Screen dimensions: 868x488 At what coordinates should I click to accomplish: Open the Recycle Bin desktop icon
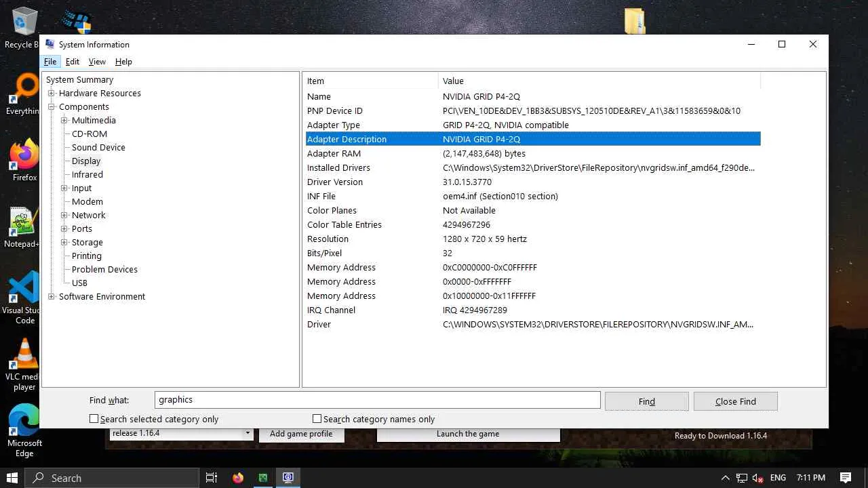(x=22, y=28)
